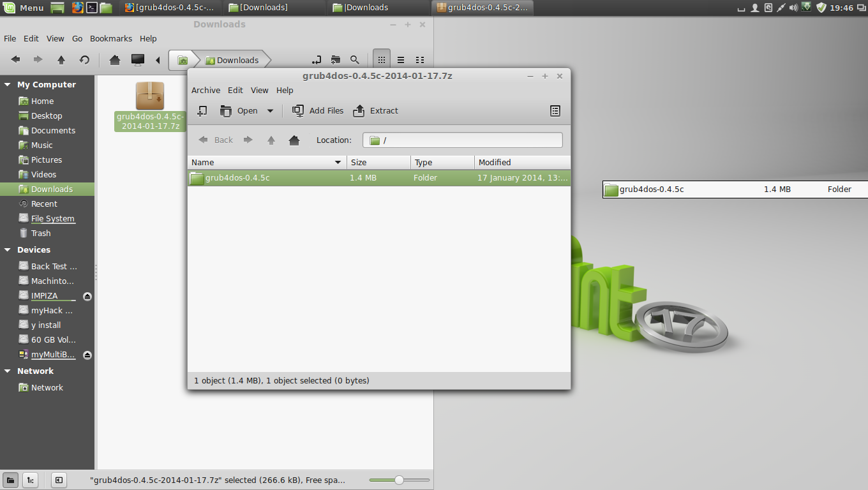Screen dimensions: 868x490
Task: Sort archive contents by Modified column
Action: pos(522,162)
